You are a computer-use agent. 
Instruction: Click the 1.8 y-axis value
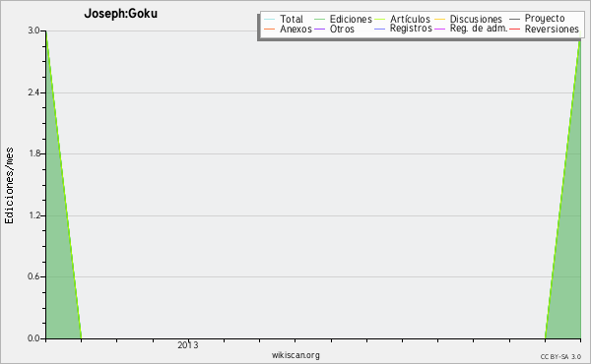pos(33,153)
